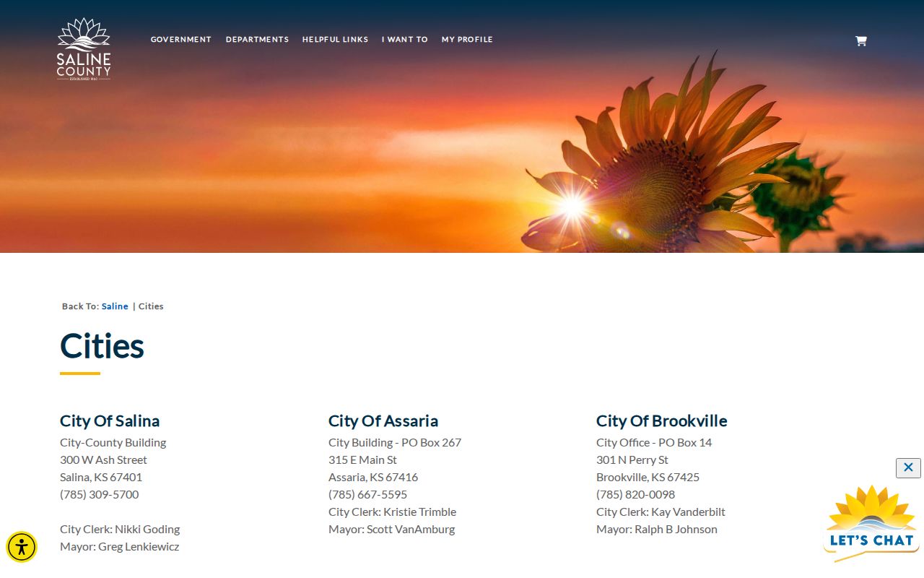Click Salina, KS 67401 line
Viewport: 924px width, 578px height.
(x=101, y=477)
